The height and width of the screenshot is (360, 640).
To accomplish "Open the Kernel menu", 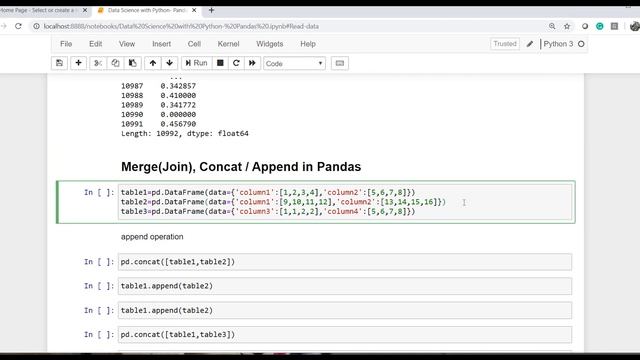I will 229,44.
